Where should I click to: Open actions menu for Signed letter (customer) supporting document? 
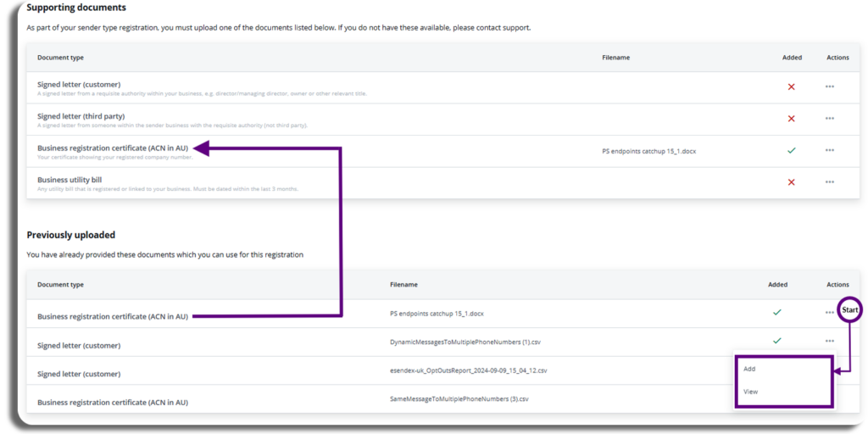pos(829,87)
